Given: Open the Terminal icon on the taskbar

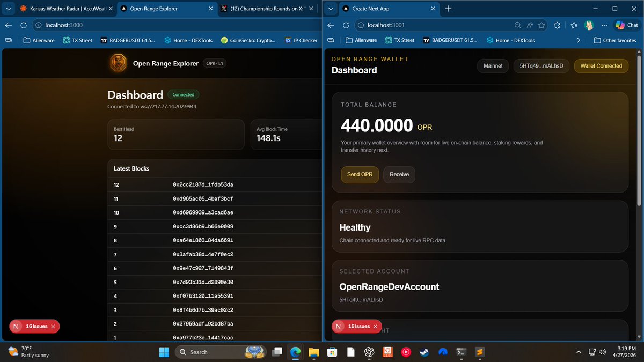Looking at the screenshot, I should pyautogui.click(x=460, y=352).
